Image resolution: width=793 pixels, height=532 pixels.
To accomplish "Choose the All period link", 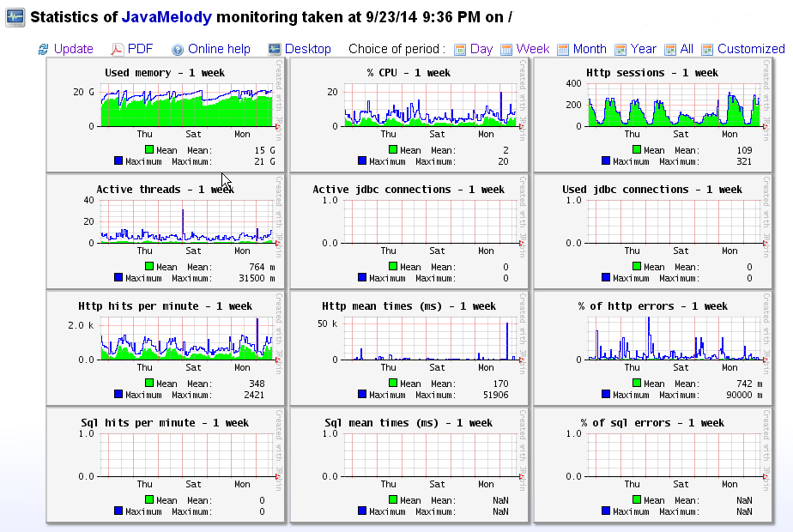I will [687, 49].
